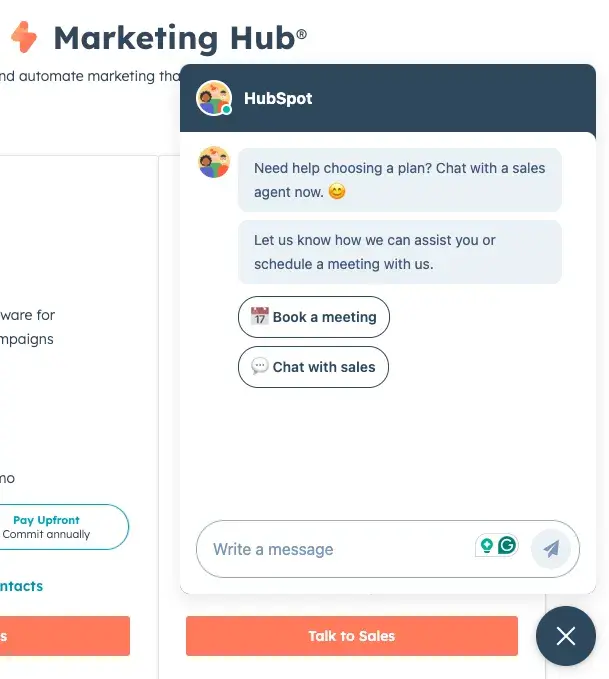609x679 pixels.
Task: Click the green Grammarly G icon
Action: point(507,545)
